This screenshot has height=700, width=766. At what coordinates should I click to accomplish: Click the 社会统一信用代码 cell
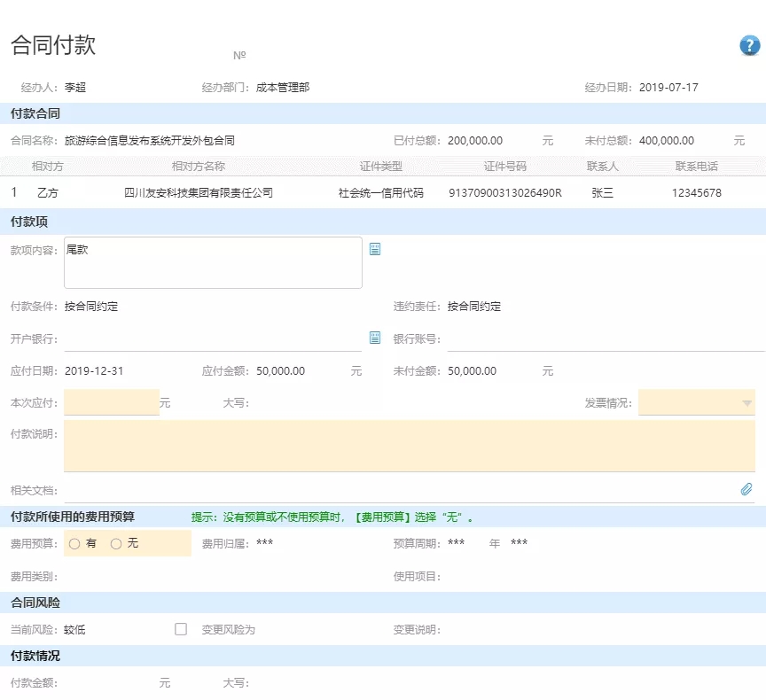tap(381, 193)
